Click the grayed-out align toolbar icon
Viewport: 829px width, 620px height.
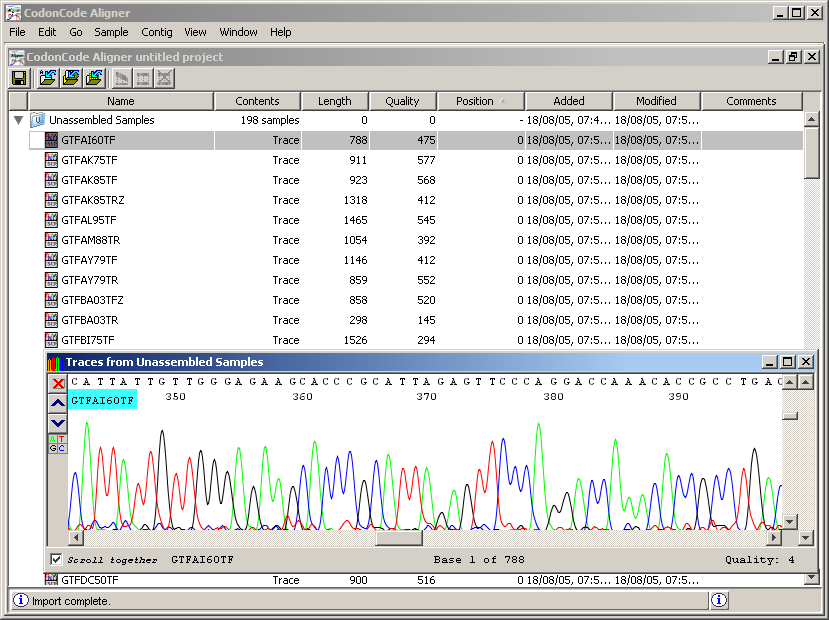(143, 78)
